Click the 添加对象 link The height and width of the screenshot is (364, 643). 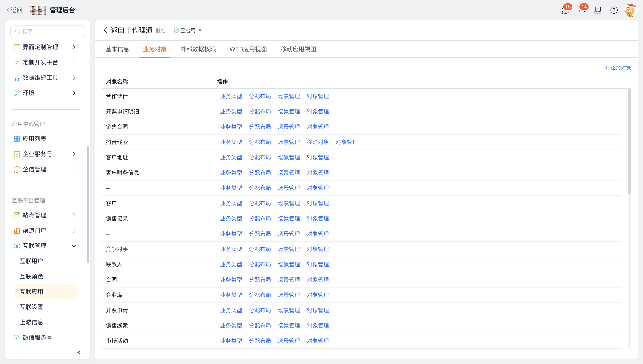pos(618,68)
